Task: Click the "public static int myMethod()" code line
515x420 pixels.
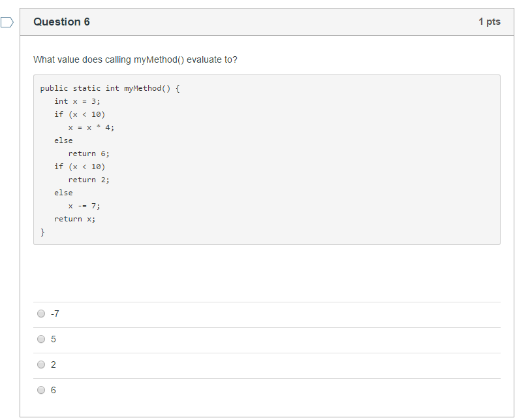Action: click(109, 88)
